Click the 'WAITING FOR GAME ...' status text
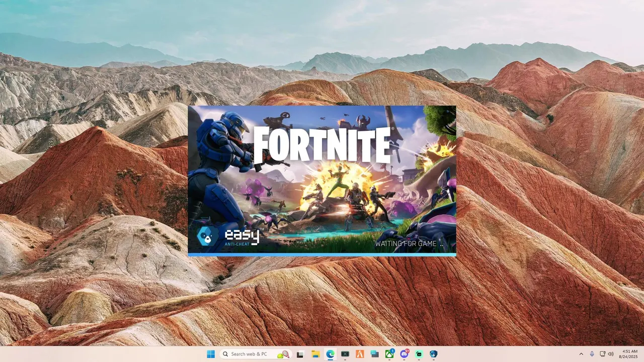The image size is (644, 362). coord(410,243)
